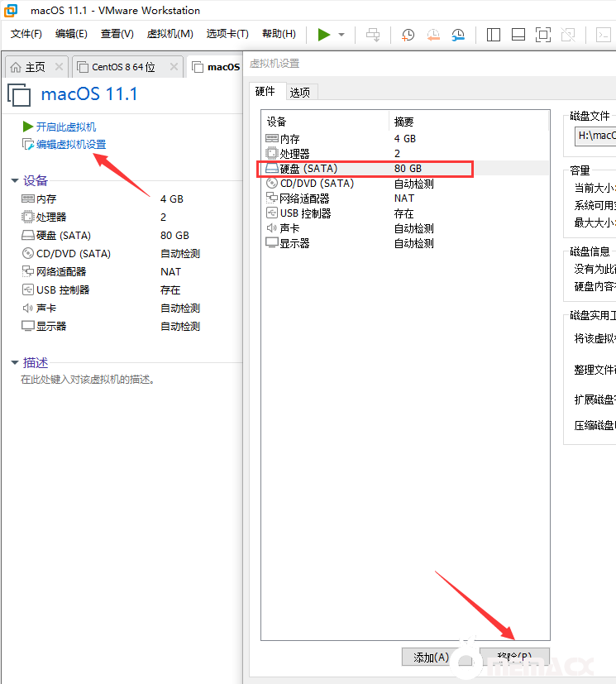Open the power options dropdown arrow

pyautogui.click(x=341, y=35)
